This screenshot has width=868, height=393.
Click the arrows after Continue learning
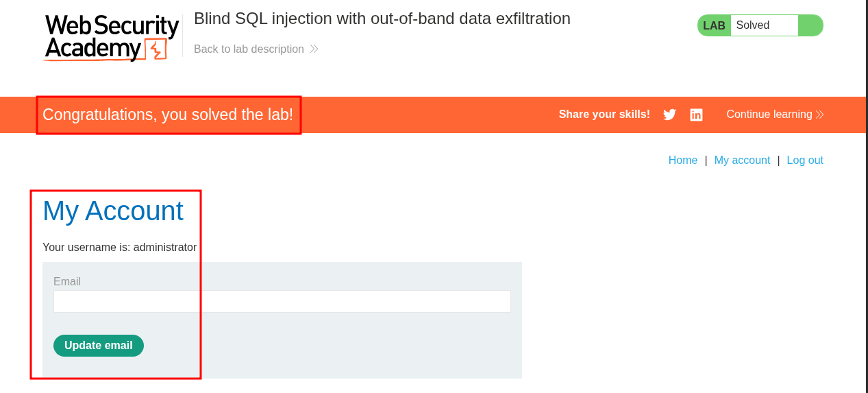[819, 115]
